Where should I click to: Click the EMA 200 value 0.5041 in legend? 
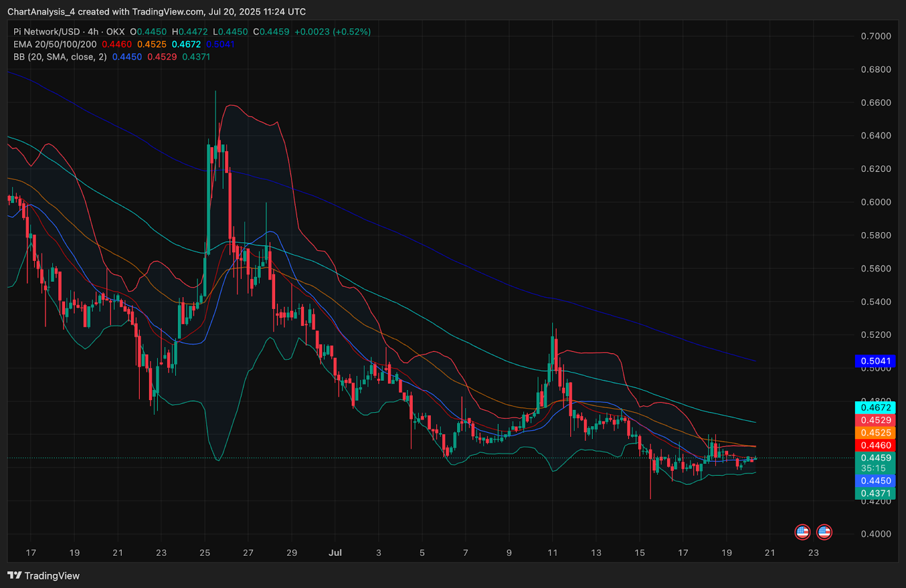220,44
